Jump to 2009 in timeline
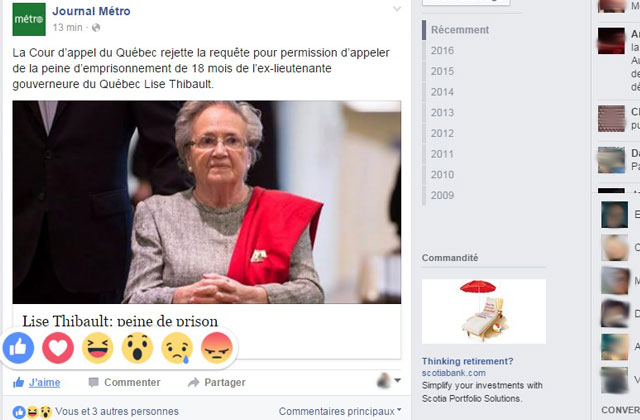The width and height of the screenshot is (640, 420). (442, 195)
